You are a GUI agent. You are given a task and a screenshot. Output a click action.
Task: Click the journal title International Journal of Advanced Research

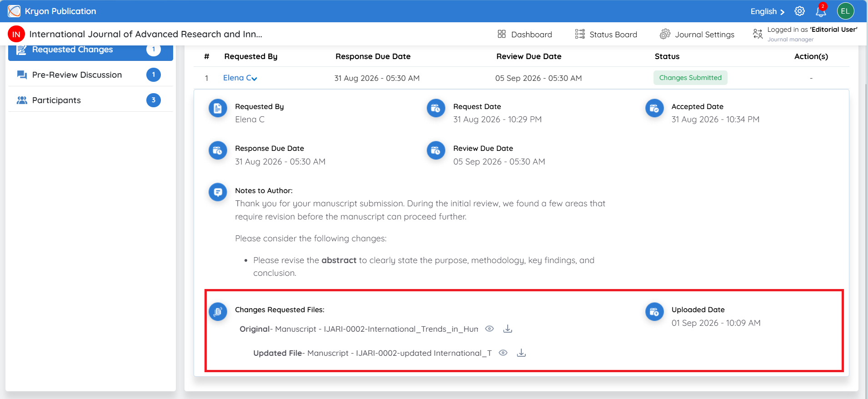tap(145, 34)
